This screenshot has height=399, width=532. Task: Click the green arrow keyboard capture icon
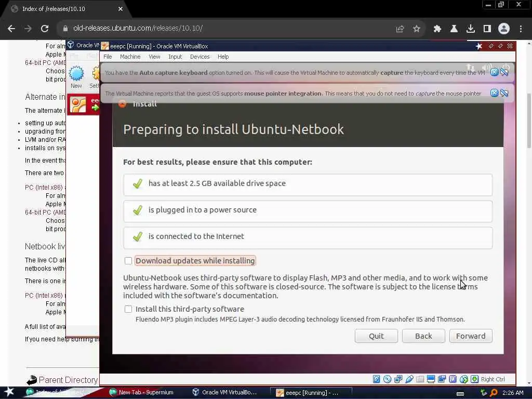(x=475, y=379)
